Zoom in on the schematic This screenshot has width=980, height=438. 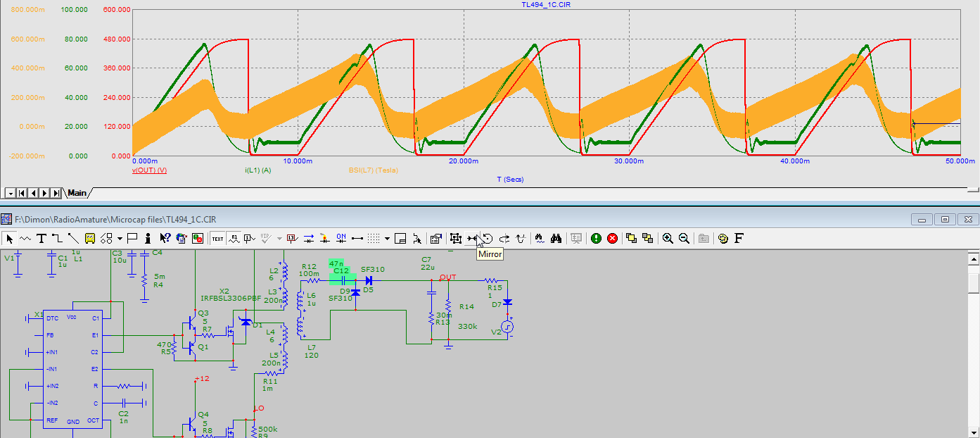[668, 239]
